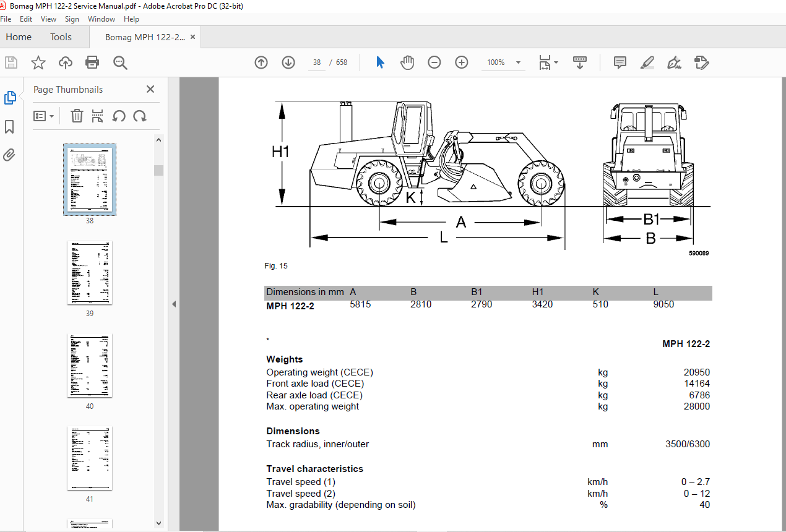Click the 'Dimensions in mm' table header
This screenshot has height=532, width=786.
coord(305,292)
